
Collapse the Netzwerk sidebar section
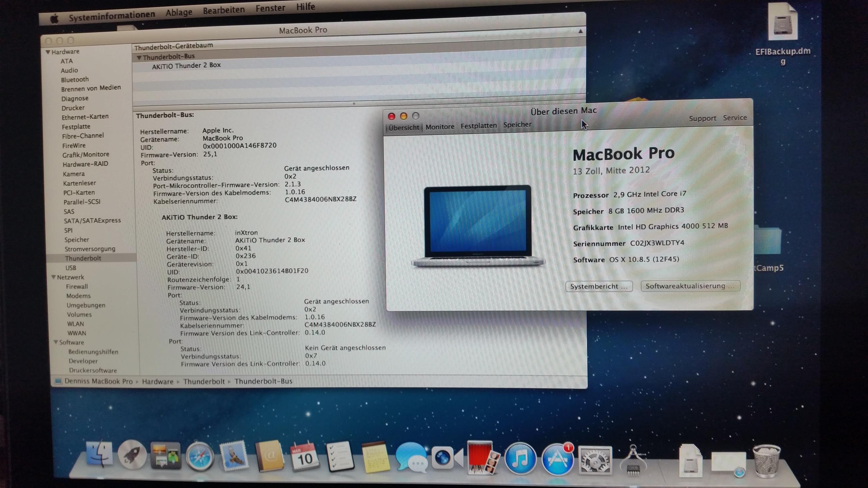pyautogui.click(x=54, y=277)
